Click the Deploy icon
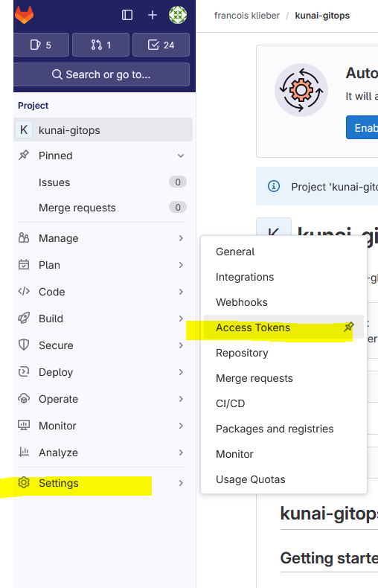This screenshot has height=588, width=378. 24,371
